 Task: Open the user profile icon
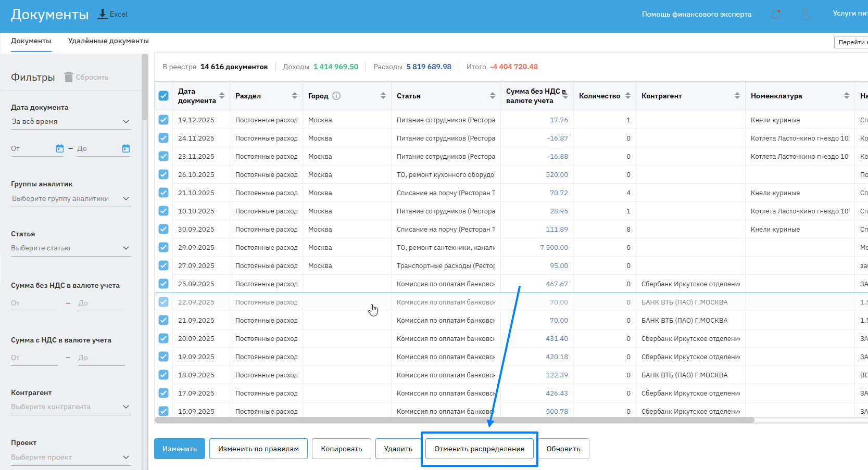pyautogui.click(x=806, y=14)
